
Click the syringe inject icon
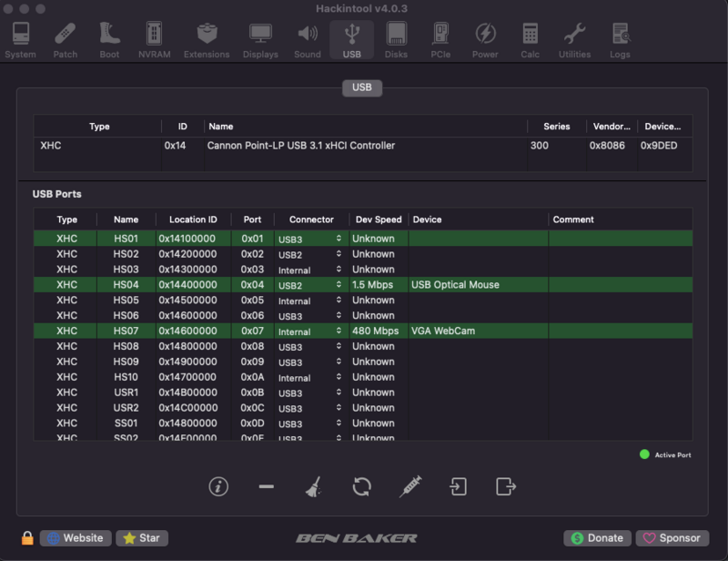click(x=409, y=486)
